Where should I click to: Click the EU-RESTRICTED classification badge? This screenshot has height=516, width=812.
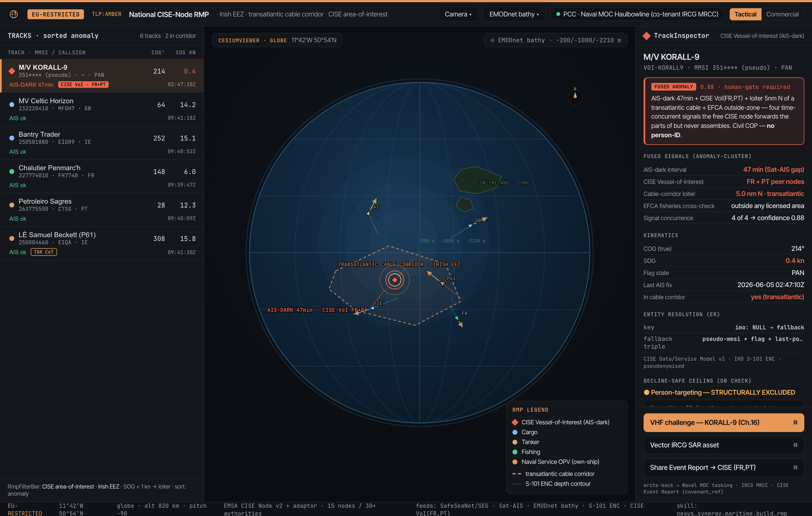click(x=56, y=14)
